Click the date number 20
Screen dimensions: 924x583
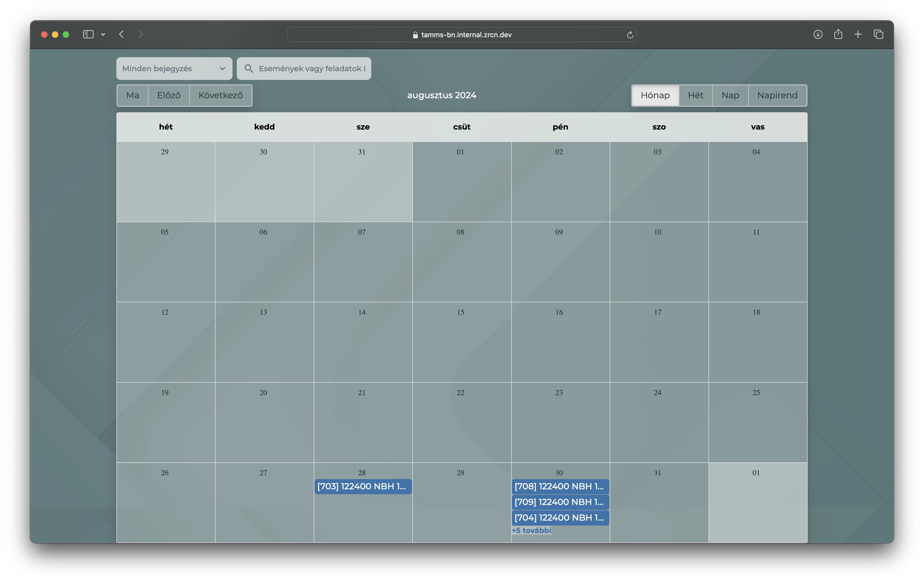[263, 393]
